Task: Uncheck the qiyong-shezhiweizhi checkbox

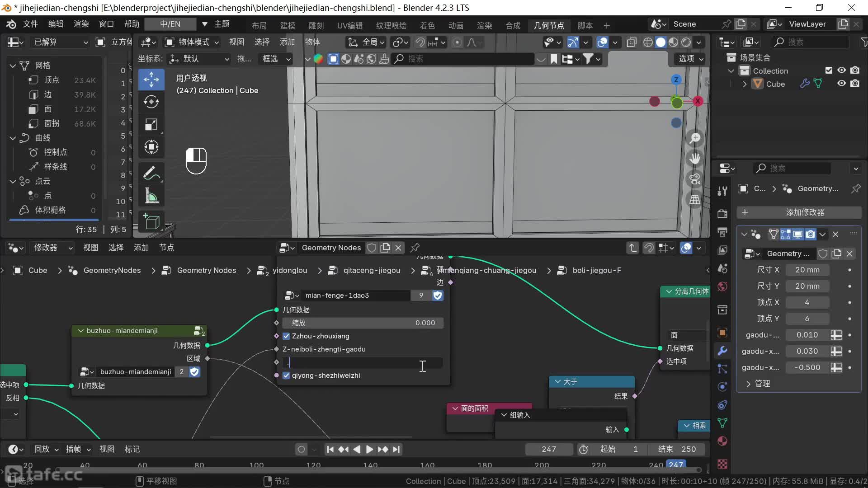Action: [286, 375]
